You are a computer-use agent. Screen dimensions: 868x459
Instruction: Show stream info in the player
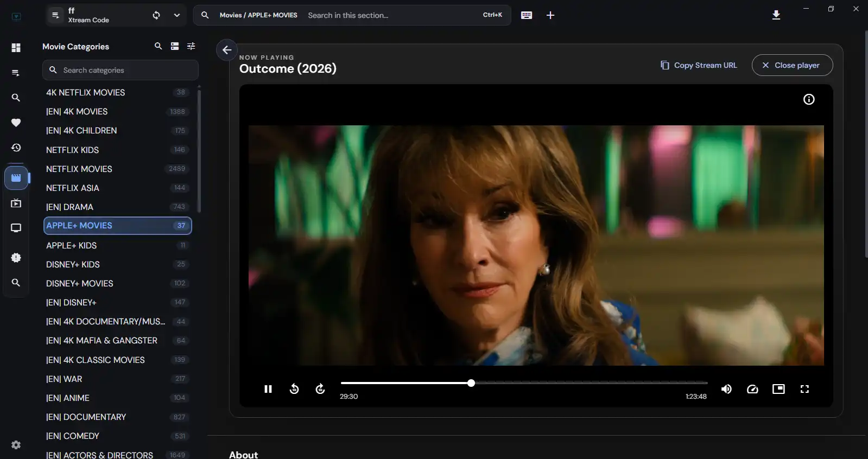point(809,99)
